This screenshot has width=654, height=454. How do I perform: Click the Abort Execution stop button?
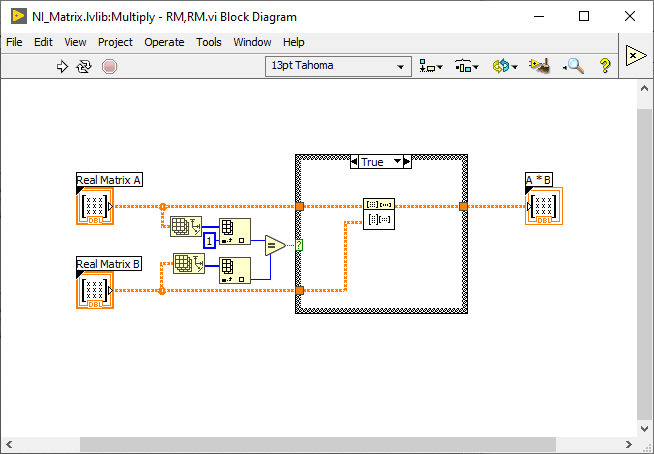(109, 66)
